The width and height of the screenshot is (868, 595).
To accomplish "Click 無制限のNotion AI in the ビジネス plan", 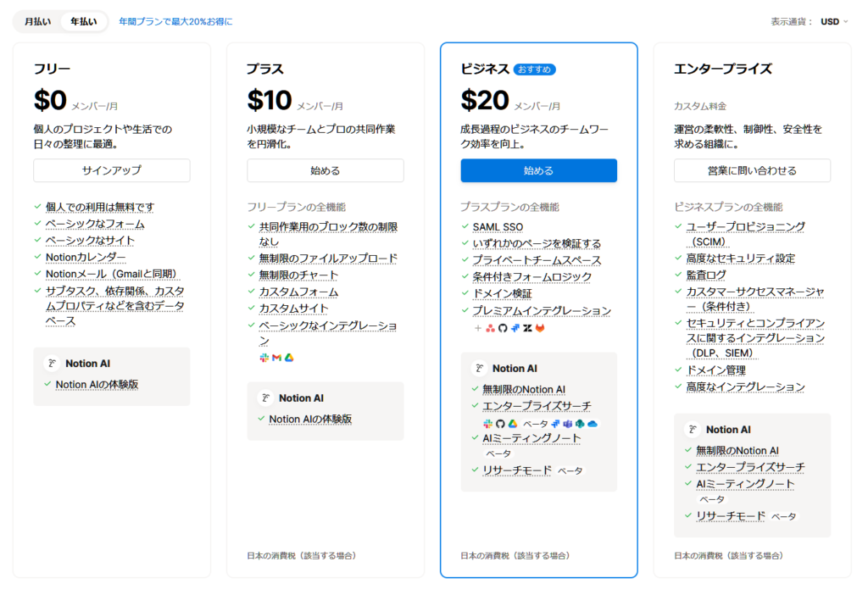I will point(524,390).
